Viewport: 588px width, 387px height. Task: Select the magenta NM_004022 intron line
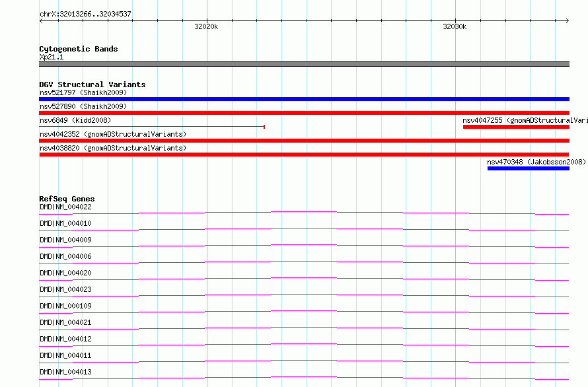coord(304,212)
